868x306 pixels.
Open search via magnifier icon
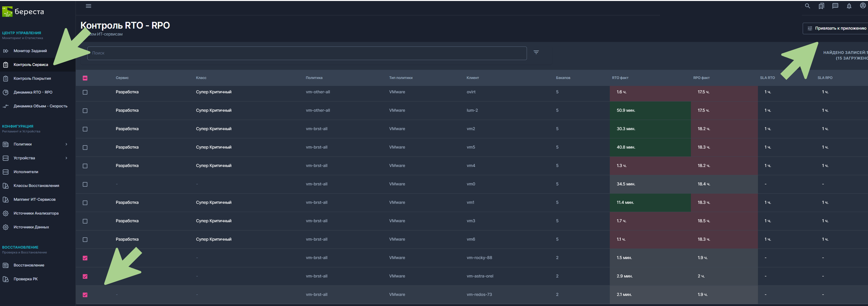[807, 6]
